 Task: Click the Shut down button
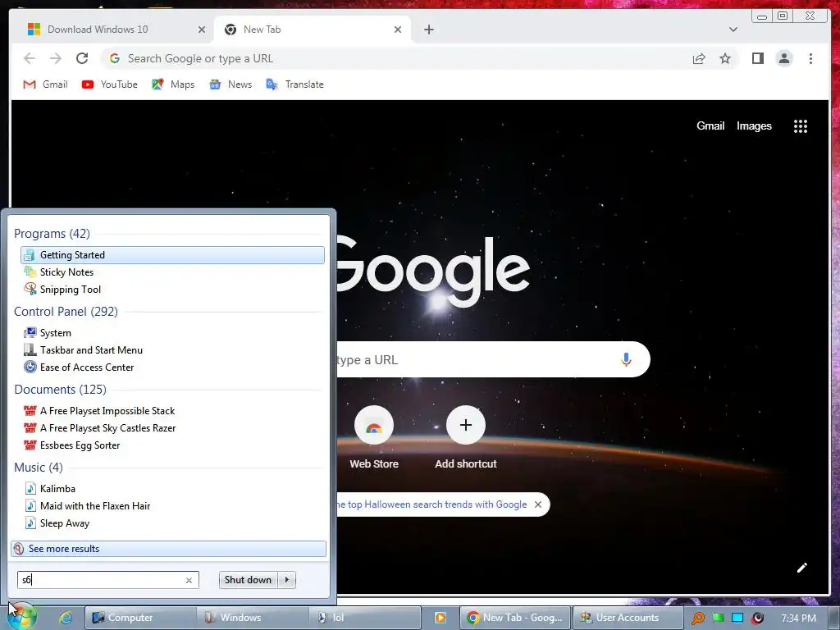pyautogui.click(x=248, y=580)
